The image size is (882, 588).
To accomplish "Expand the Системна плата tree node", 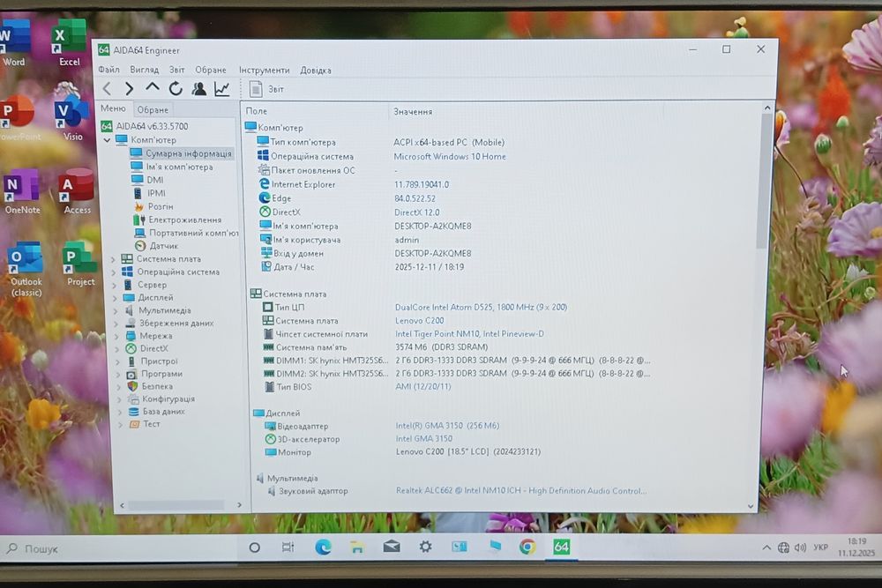I will coord(114,259).
